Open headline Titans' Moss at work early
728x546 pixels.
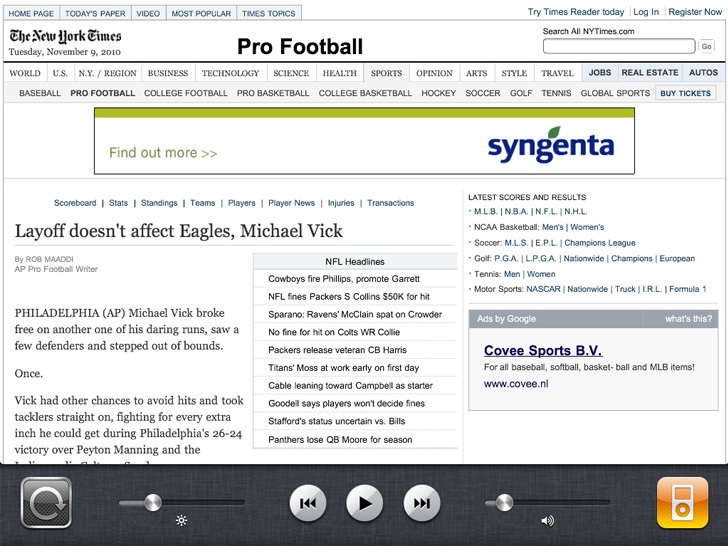[344, 368]
